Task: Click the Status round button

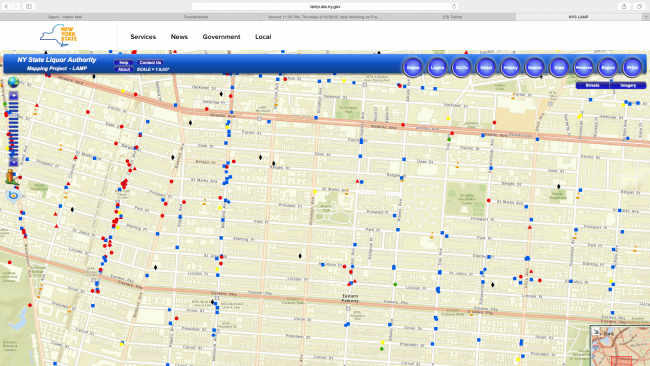Action: pos(412,68)
